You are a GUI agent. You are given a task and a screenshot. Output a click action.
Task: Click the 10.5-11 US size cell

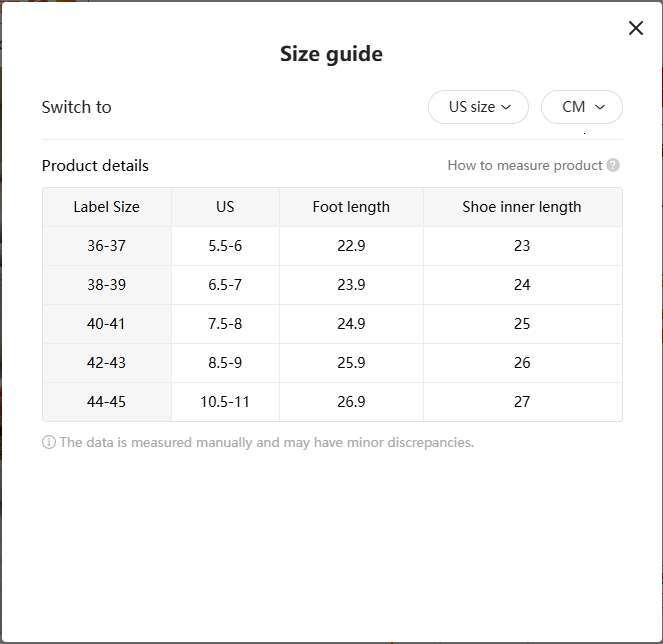(225, 402)
